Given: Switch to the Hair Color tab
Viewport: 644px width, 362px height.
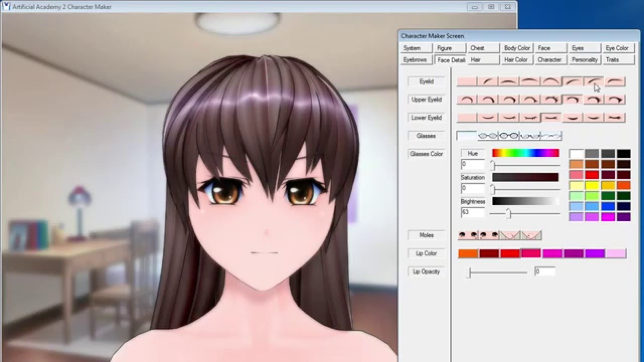Looking at the screenshot, I should [517, 59].
